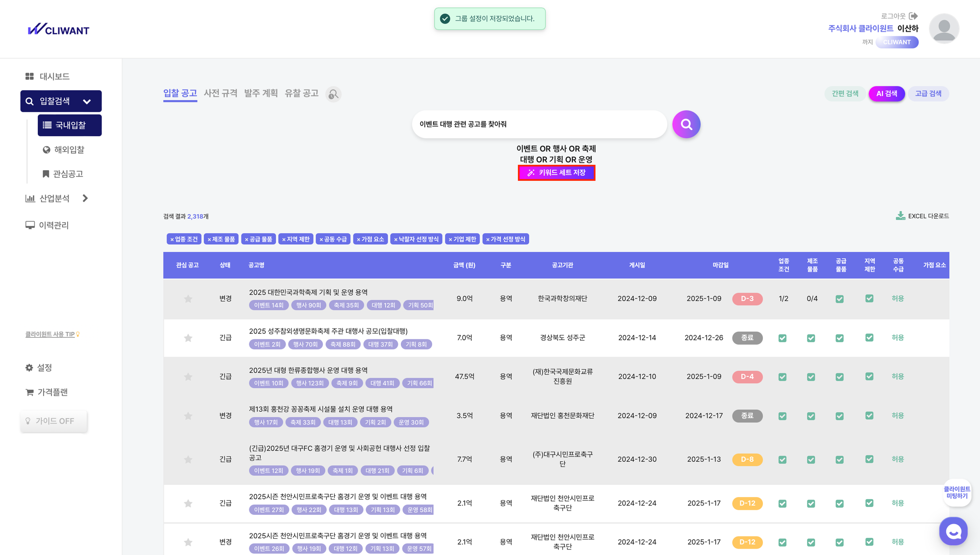Open the 클라이원트 사용 TIP link
The image size is (980, 555).
click(50, 334)
